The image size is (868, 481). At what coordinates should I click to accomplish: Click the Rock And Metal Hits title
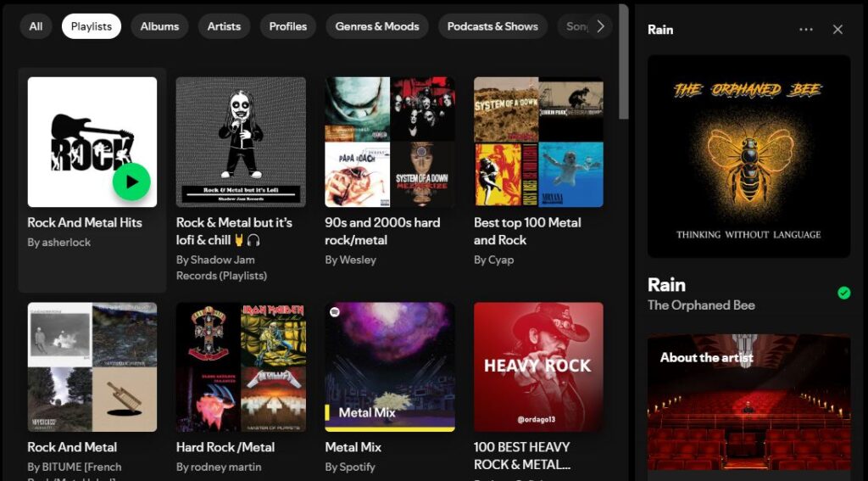pos(85,223)
